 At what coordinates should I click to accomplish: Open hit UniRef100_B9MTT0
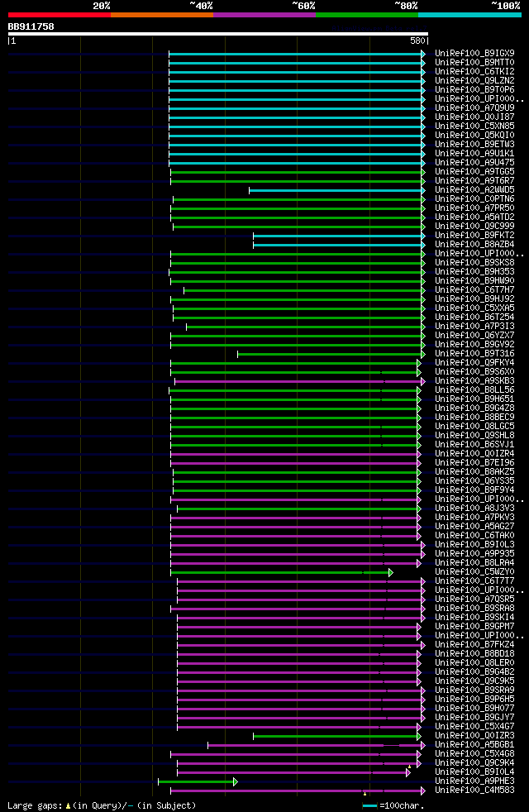coord(474,63)
